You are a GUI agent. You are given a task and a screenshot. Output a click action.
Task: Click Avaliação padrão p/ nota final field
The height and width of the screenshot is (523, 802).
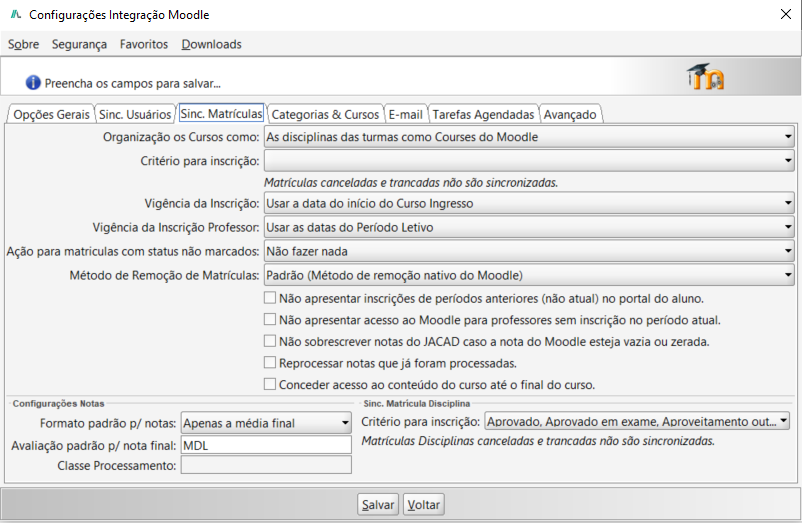[x=266, y=445]
